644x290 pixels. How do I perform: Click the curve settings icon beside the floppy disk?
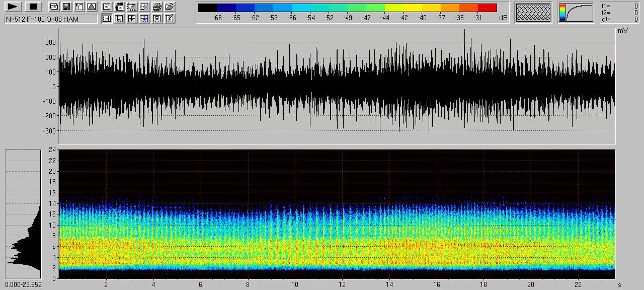(x=79, y=7)
